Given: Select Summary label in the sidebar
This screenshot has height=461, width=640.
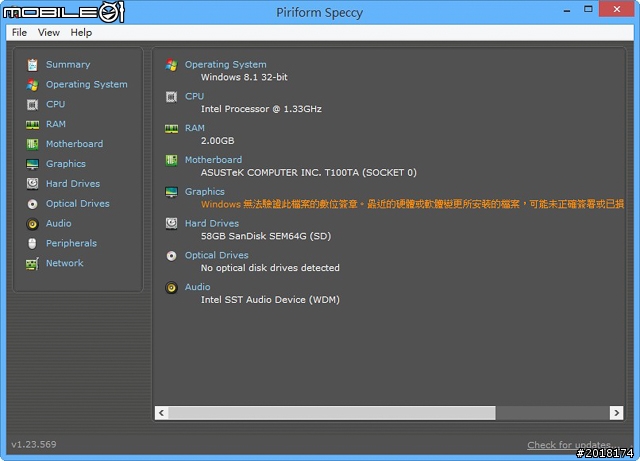Looking at the screenshot, I should pos(68,65).
